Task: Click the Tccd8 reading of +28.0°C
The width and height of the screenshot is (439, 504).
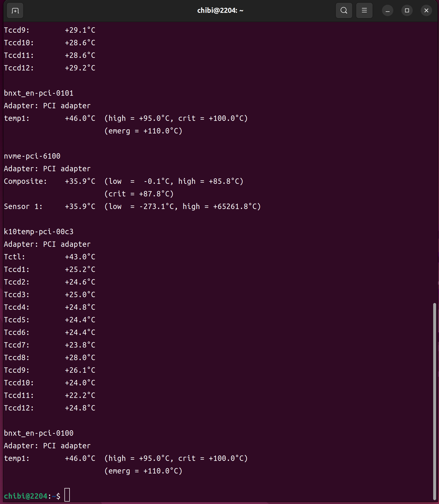Action: (x=80, y=357)
